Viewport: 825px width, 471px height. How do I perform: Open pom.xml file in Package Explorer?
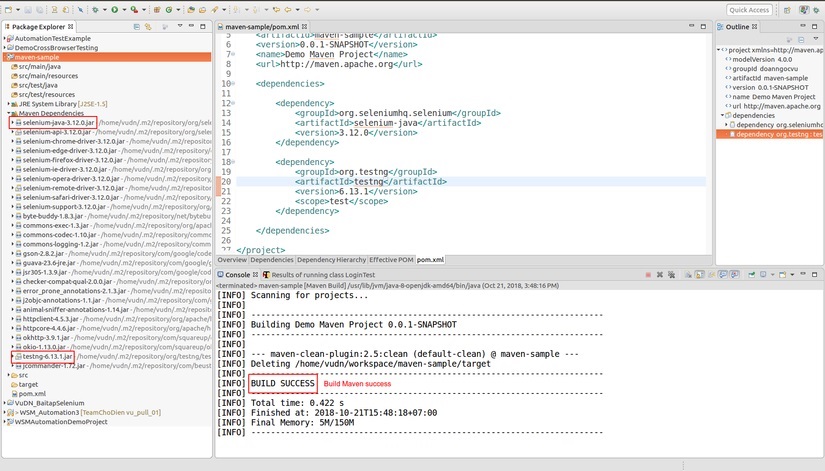[x=32, y=394]
